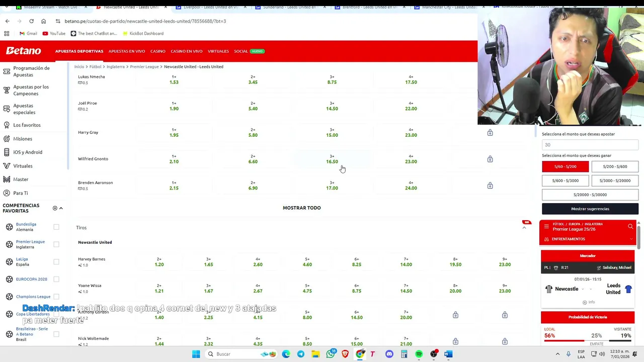Screen dimensions: 644x362
Task: Click the Mostrar sugerencias button
Action: click(x=590, y=209)
